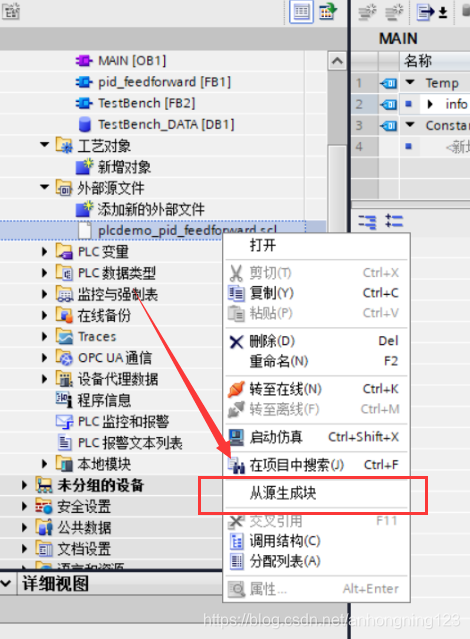The height and width of the screenshot is (639, 470).
Task: Open the Traces folder icon
Action: [64, 336]
